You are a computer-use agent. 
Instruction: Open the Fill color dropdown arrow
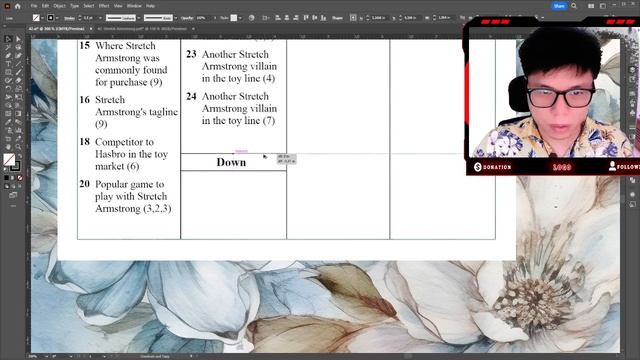pyautogui.click(x=43, y=18)
